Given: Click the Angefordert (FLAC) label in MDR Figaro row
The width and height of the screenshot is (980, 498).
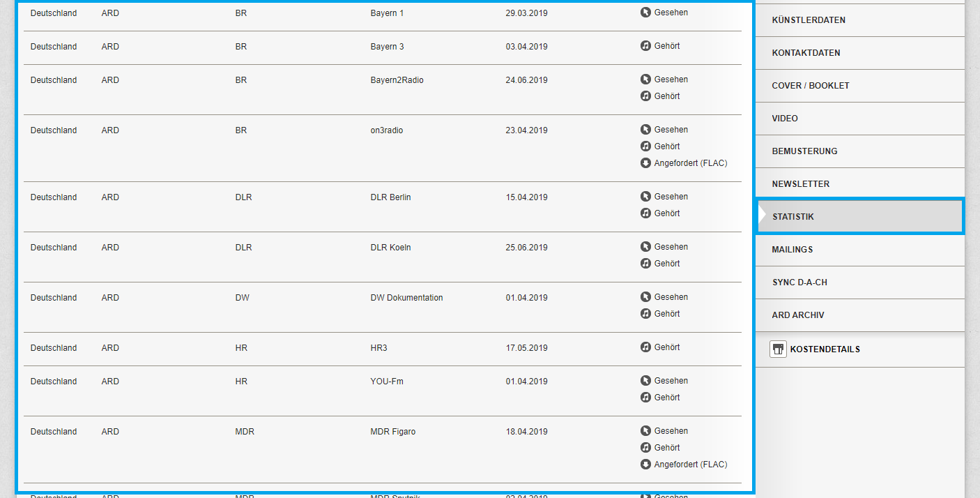Looking at the screenshot, I should (x=691, y=465).
